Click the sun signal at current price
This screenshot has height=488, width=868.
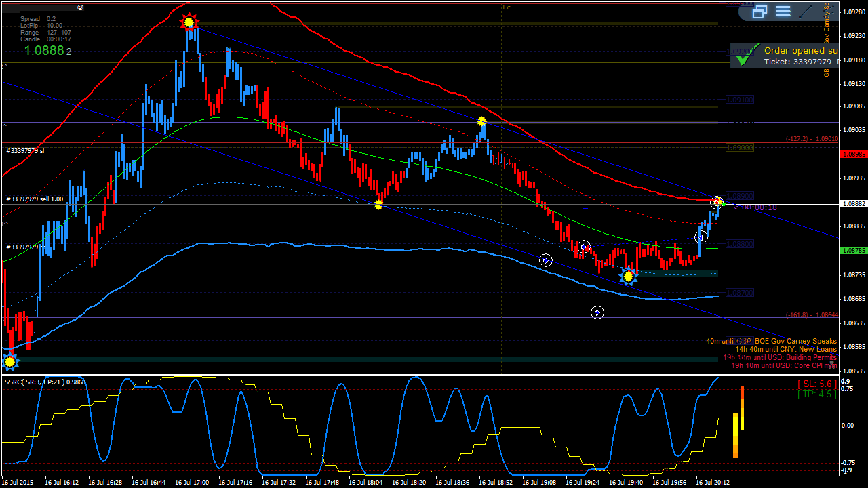click(x=717, y=202)
